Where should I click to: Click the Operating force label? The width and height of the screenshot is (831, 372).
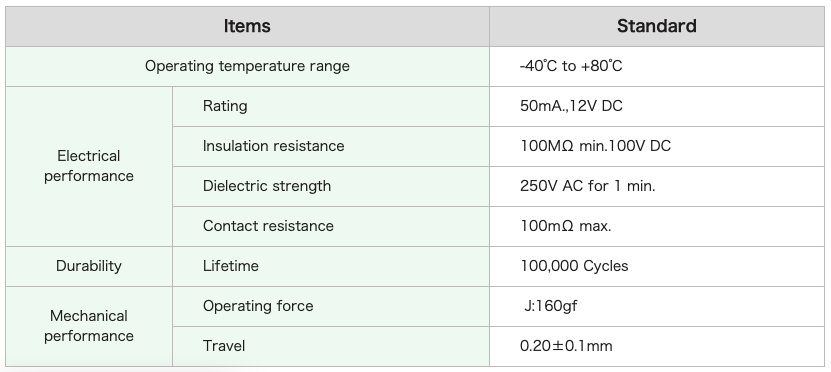pos(258,306)
